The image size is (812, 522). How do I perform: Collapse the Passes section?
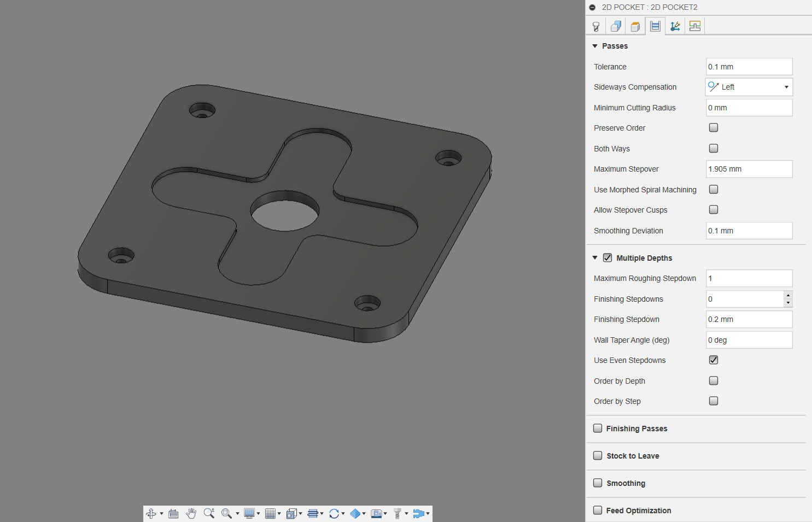pyautogui.click(x=595, y=46)
